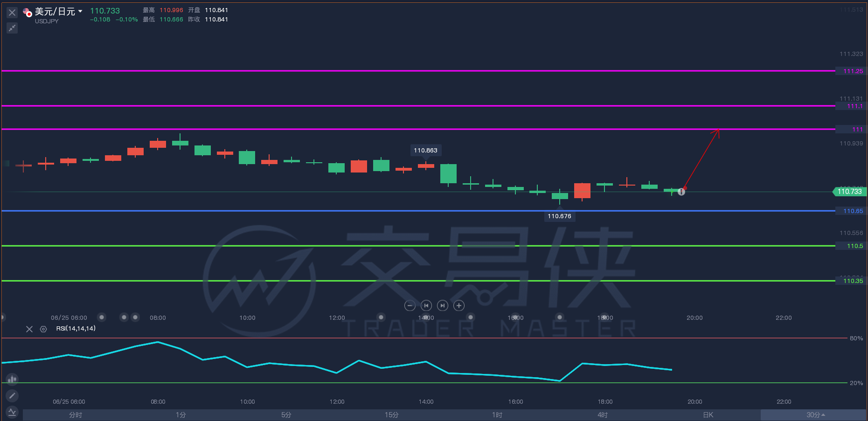Jump to the latest candle with the skip-forward button
The width and height of the screenshot is (868, 421).
tap(443, 306)
